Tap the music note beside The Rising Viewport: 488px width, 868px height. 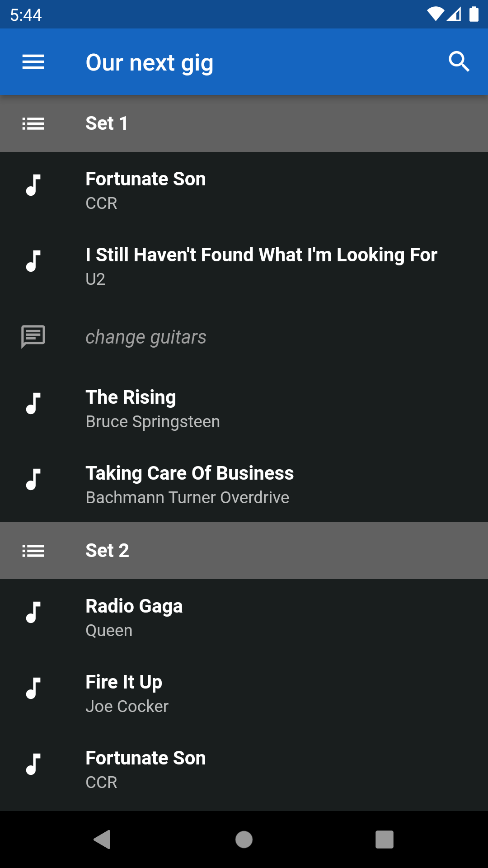[x=33, y=403]
